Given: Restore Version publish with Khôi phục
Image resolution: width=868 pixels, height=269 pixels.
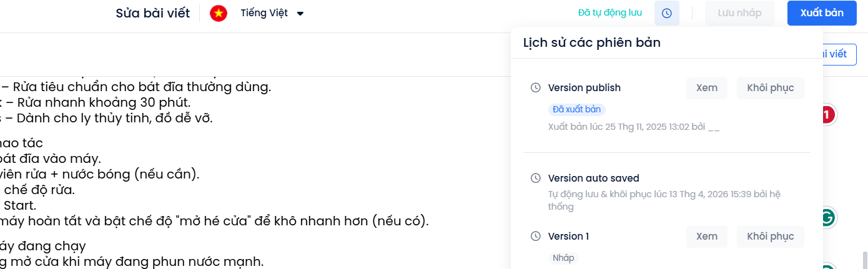Looking at the screenshot, I should coord(770,88).
